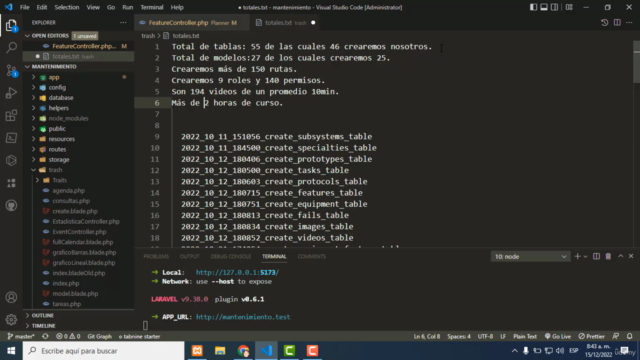Screen dimensions: 640x360
Task: Toggle secondary sidebar in title bar
Action: 554,7
